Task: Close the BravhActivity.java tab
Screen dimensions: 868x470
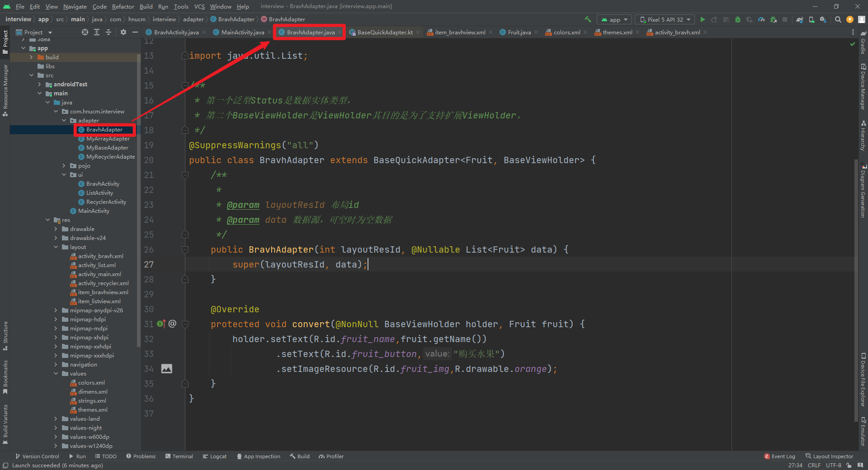Action: tap(204, 32)
